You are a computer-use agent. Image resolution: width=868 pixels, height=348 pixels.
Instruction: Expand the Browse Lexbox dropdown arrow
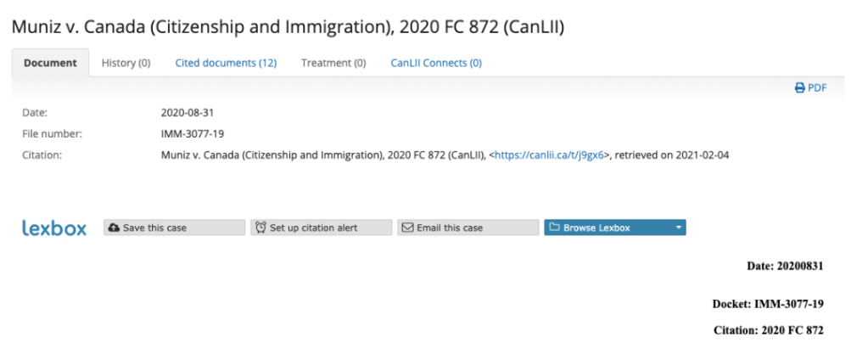point(679,227)
